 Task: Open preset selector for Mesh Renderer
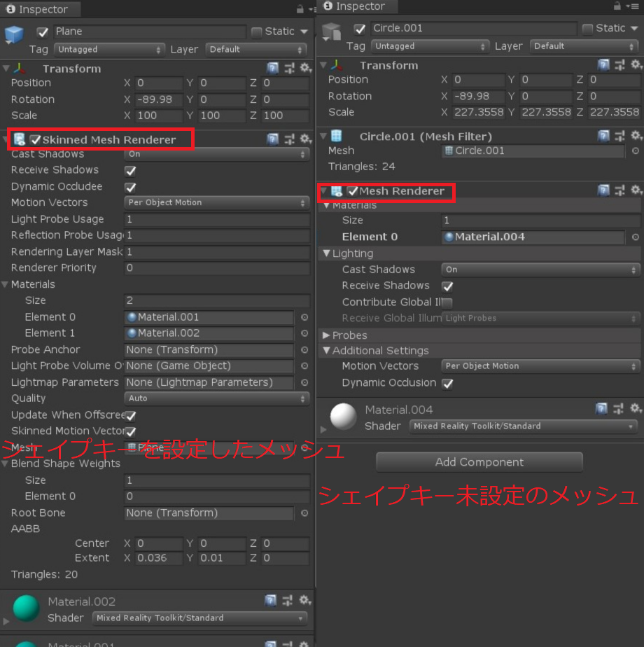(x=619, y=190)
